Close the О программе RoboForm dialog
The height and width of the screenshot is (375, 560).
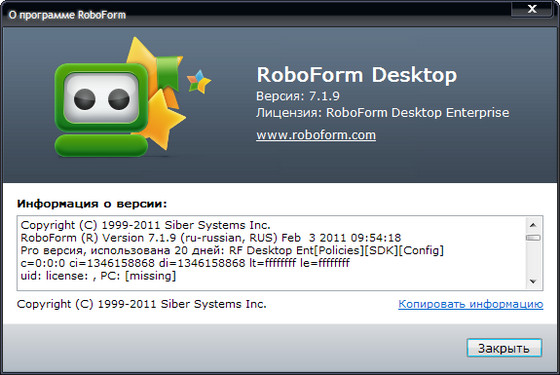pyautogui.click(x=532, y=9)
